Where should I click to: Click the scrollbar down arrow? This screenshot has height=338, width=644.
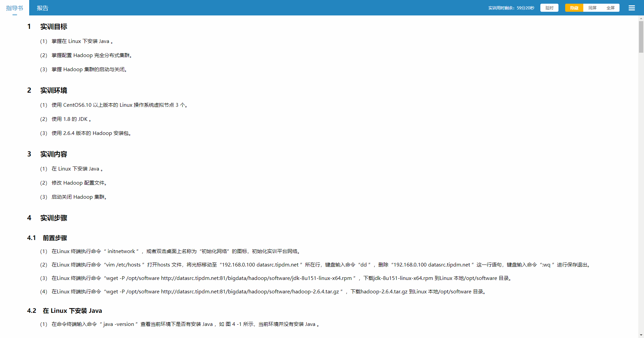coord(641,335)
